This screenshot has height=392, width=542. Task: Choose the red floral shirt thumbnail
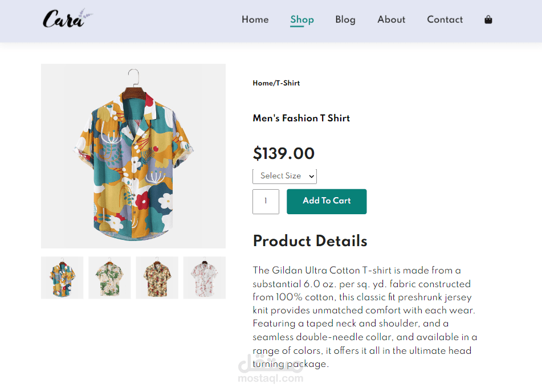coord(157,277)
